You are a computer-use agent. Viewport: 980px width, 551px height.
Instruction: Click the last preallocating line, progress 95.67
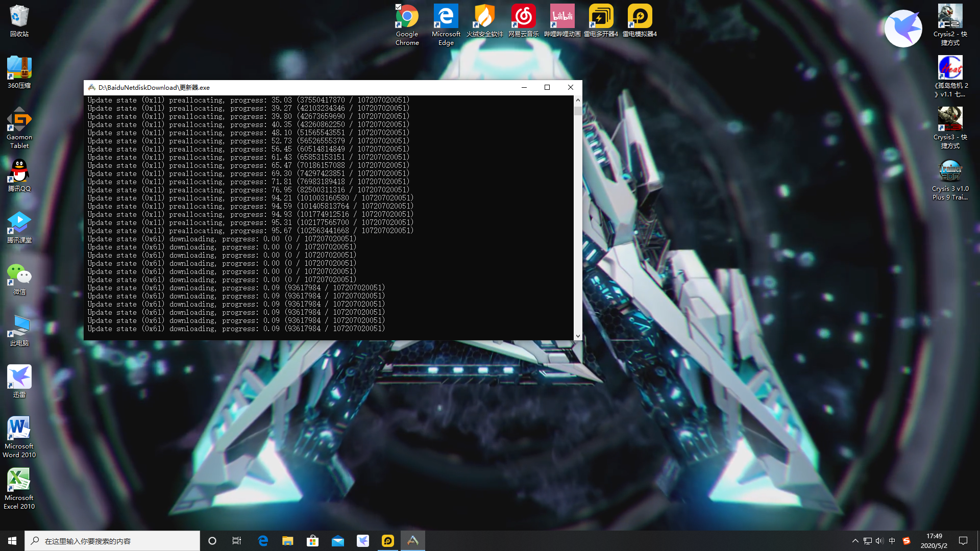[x=251, y=231]
